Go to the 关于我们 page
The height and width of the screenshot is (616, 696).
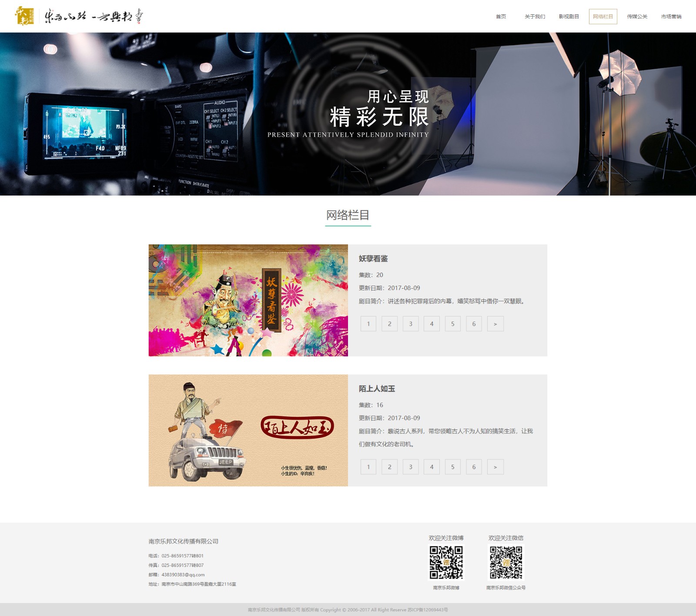[x=535, y=17]
